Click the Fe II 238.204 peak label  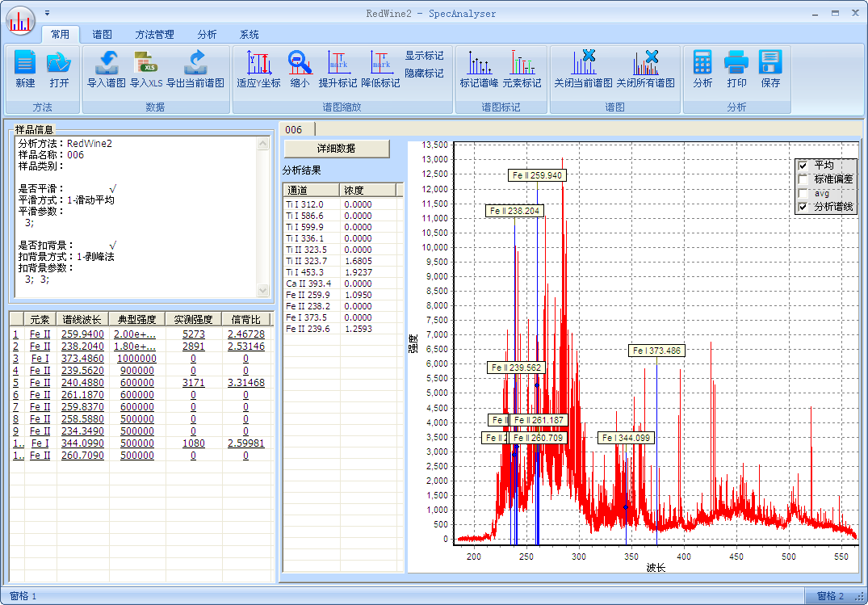click(515, 211)
